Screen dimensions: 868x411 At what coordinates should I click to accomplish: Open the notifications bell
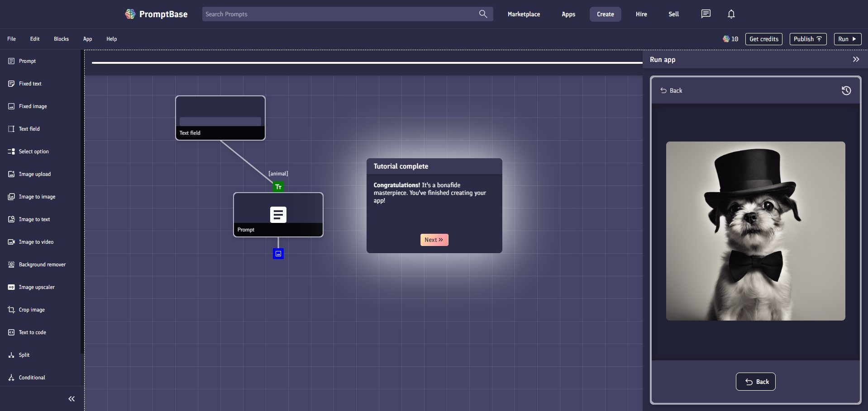click(x=731, y=14)
